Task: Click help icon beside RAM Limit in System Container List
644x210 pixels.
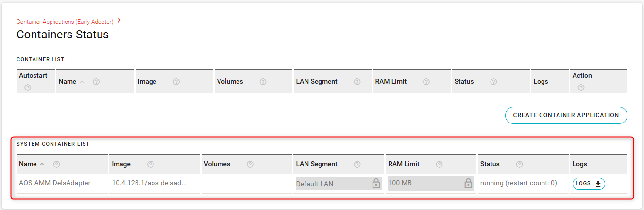Action: coord(439,164)
